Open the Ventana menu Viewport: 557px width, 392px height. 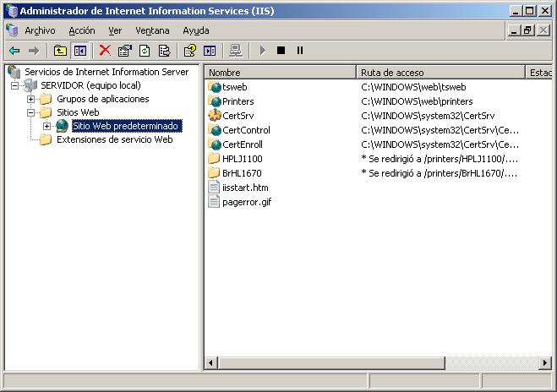(x=152, y=30)
